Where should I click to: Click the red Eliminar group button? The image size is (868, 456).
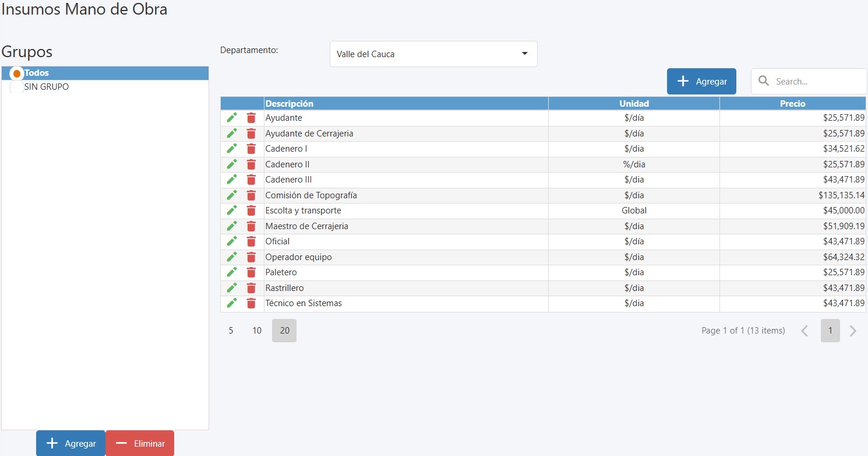pos(140,443)
